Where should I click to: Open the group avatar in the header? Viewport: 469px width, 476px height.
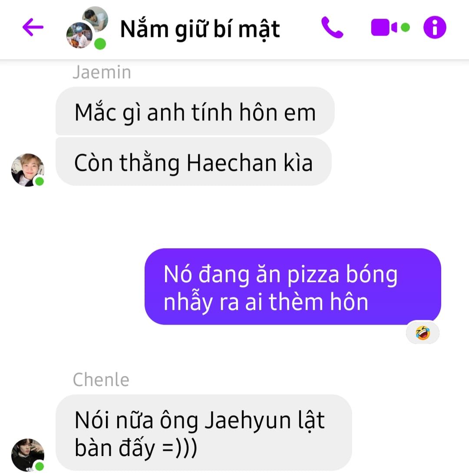(87, 28)
